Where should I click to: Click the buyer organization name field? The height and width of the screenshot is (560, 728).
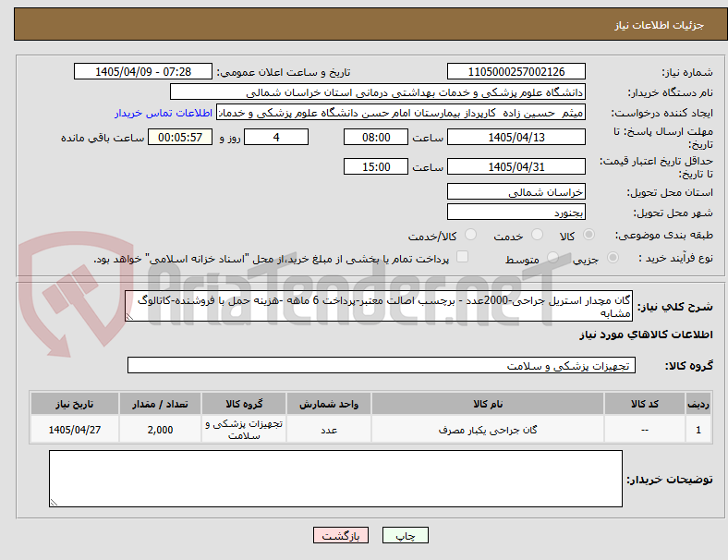[378, 91]
